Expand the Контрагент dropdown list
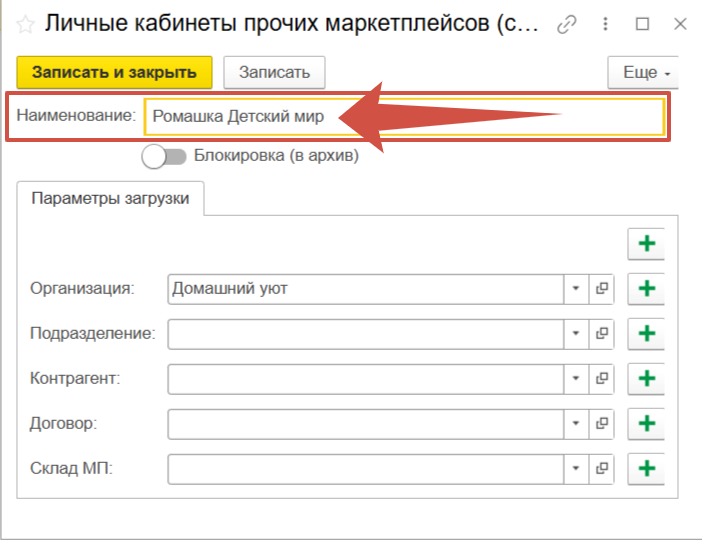This screenshot has height=540, width=702. (x=576, y=379)
